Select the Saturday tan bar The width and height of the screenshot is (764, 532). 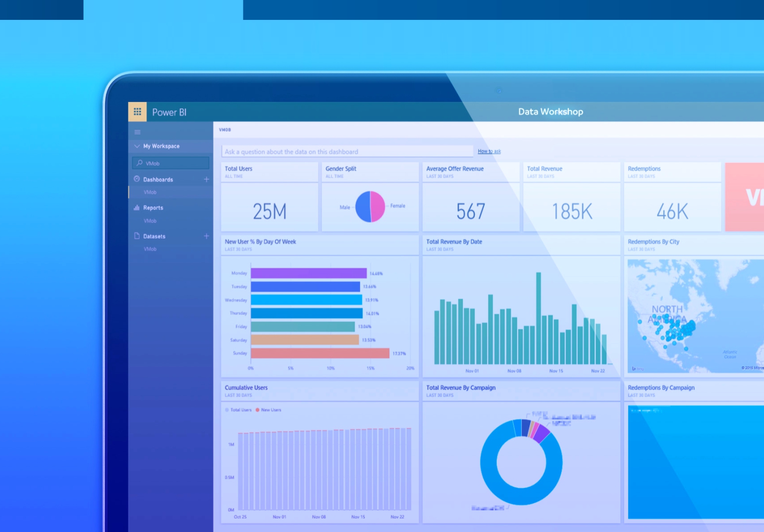[305, 340]
